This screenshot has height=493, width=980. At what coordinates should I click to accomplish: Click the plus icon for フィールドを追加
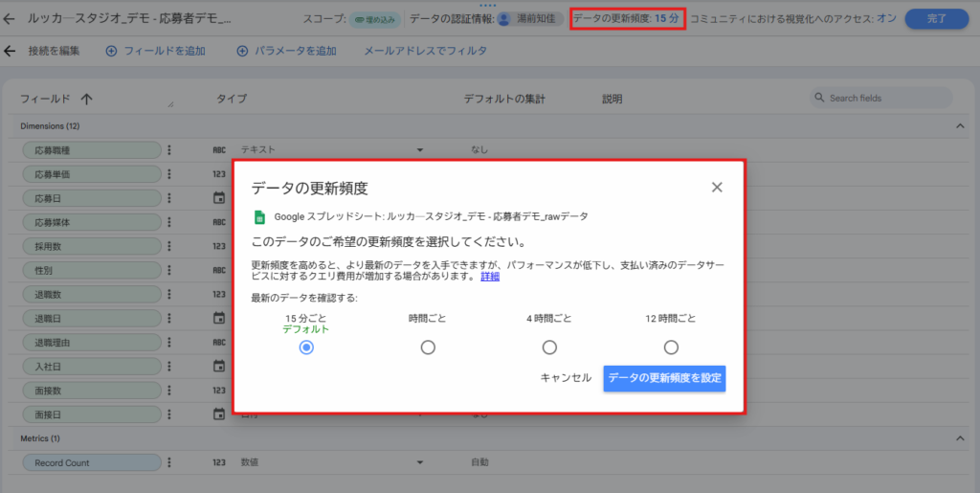111,51
